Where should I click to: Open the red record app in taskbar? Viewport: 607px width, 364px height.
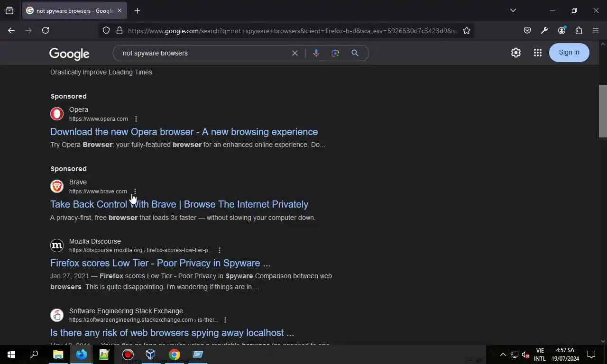click(x=128, y=355)
